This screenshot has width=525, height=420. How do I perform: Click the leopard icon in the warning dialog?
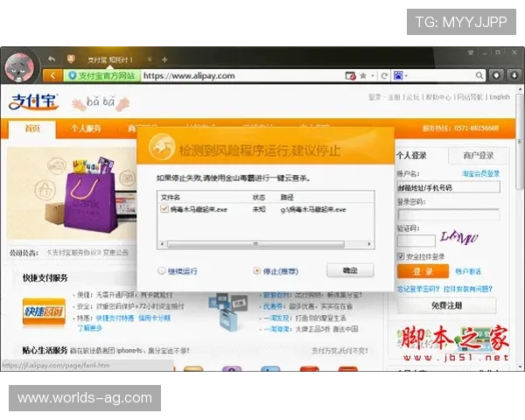tap(161, 147)
